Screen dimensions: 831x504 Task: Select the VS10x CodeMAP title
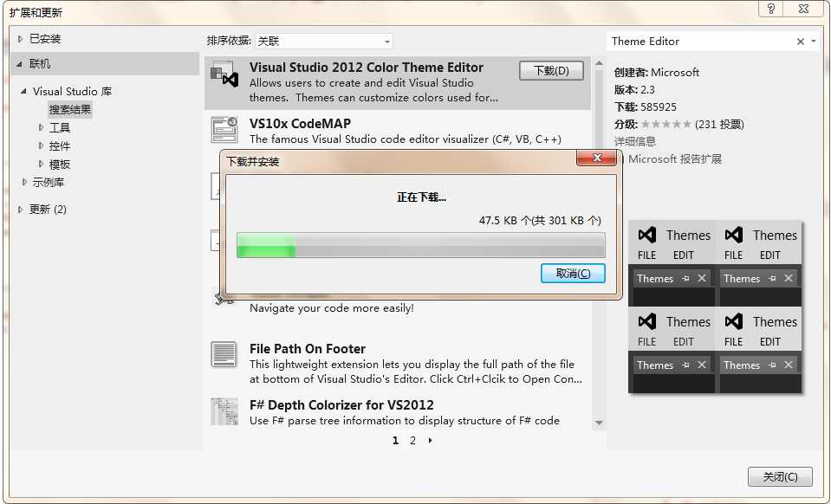[300, 124]
